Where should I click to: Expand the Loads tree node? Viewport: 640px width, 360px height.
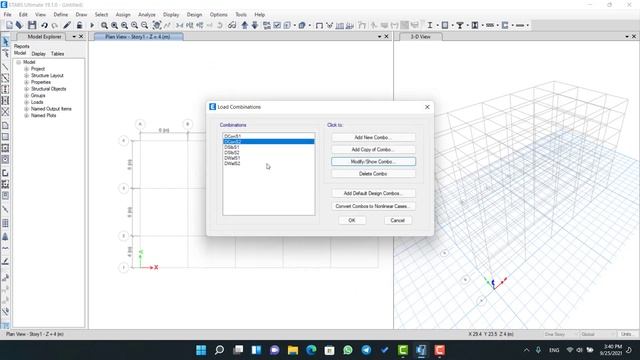click(x=27, y=102)
